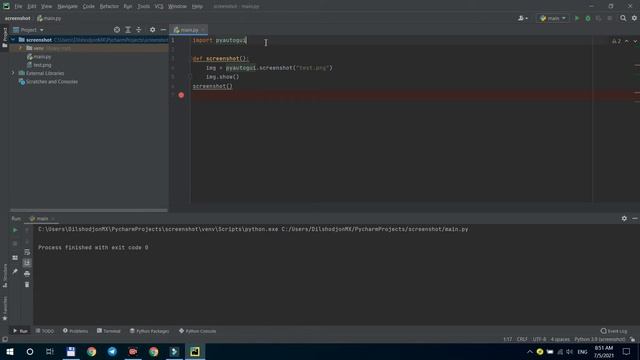Collapse the screenshot project root folder

(13, 40)
